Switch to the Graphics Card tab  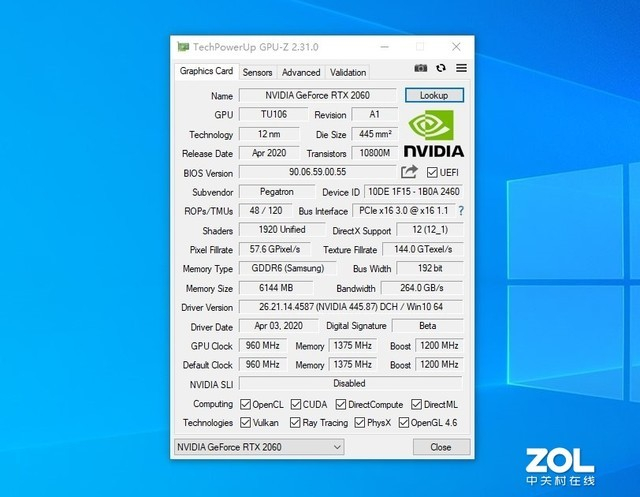point(206,71)
